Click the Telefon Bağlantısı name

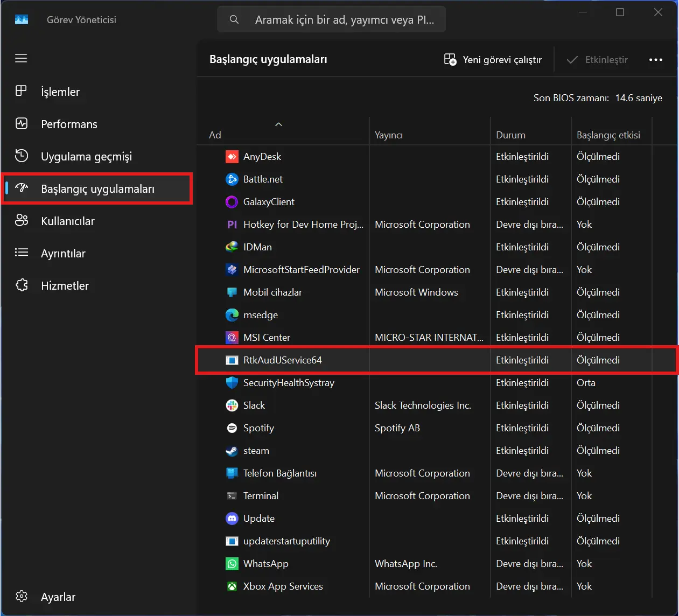point(280,473)
